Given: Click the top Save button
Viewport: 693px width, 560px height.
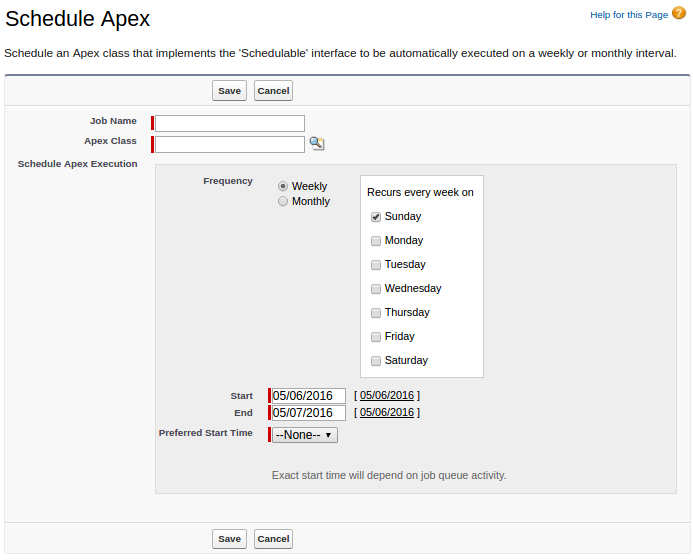Looking at the screenshot, I should point(229,91).
